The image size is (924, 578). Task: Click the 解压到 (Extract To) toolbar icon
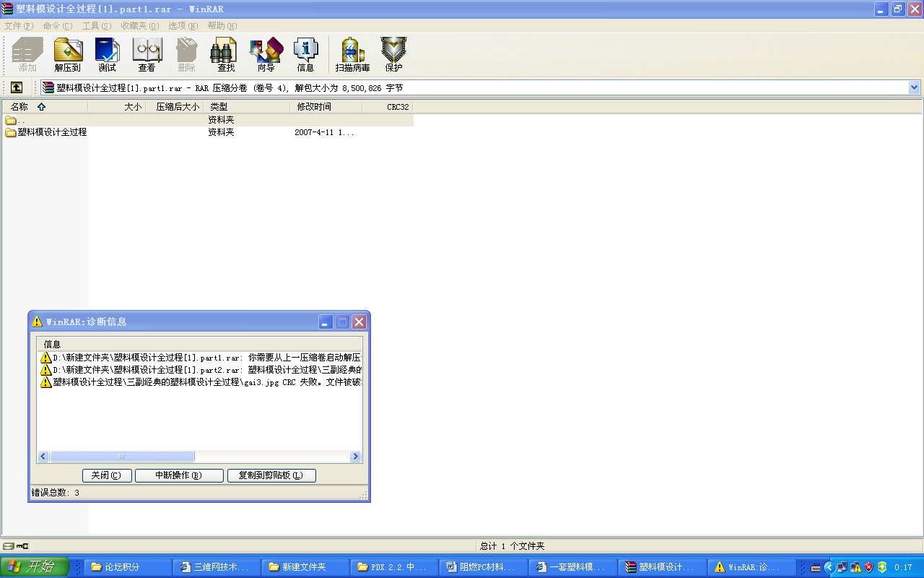68,55
